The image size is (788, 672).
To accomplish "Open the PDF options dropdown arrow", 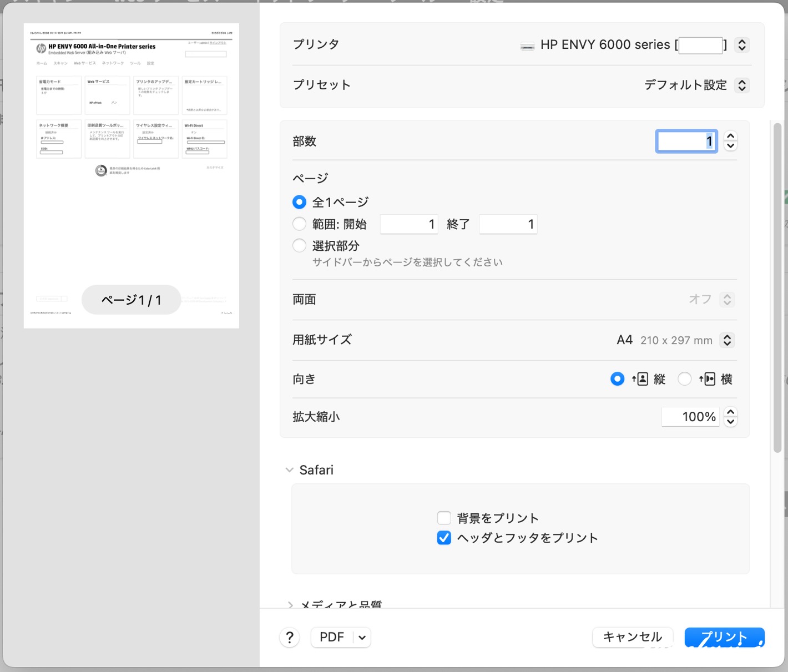I will pos(362,637).
